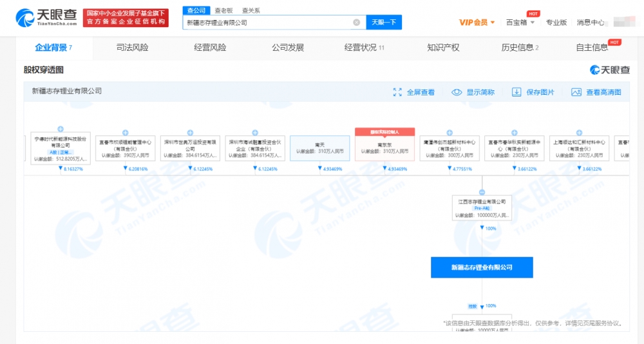Click the A股 tag on 宁德时代 card
Image resolution: width=644 pixels, height=344 pixels.
pos(61,153)
